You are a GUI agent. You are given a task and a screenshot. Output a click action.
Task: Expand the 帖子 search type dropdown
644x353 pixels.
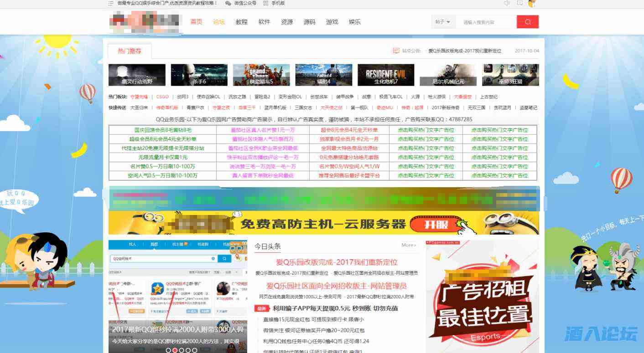[443, 22]
